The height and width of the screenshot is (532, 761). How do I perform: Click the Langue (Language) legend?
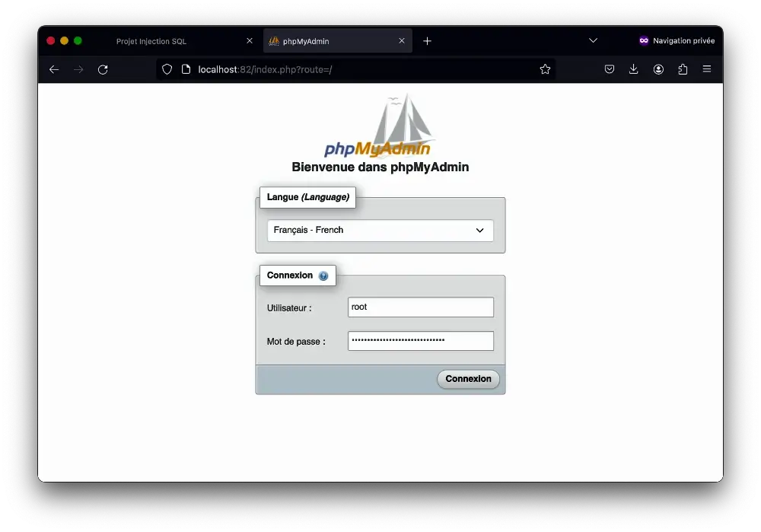(307, 197)
